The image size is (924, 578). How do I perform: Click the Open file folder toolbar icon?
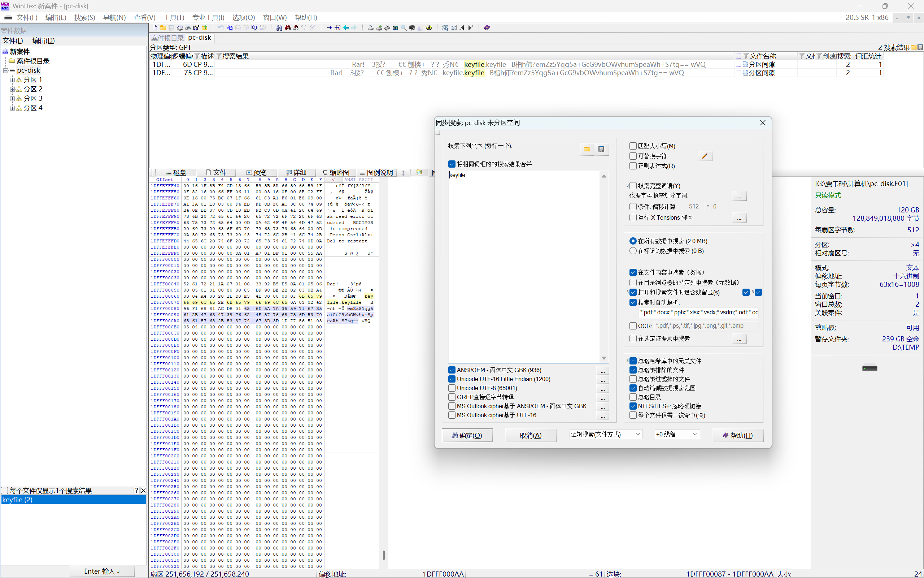(164, 27)
